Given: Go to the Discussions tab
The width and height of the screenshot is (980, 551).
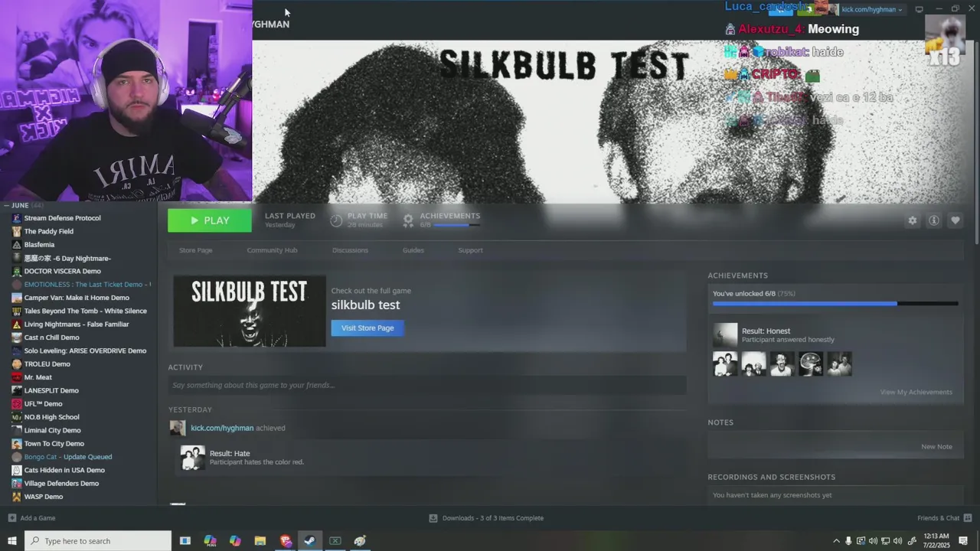Looking at the screenshot, I should coord(350,250).
